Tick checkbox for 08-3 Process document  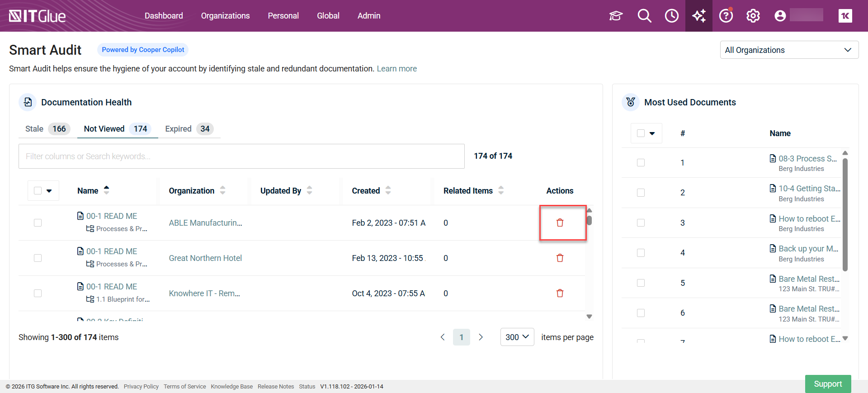[641, 162]
